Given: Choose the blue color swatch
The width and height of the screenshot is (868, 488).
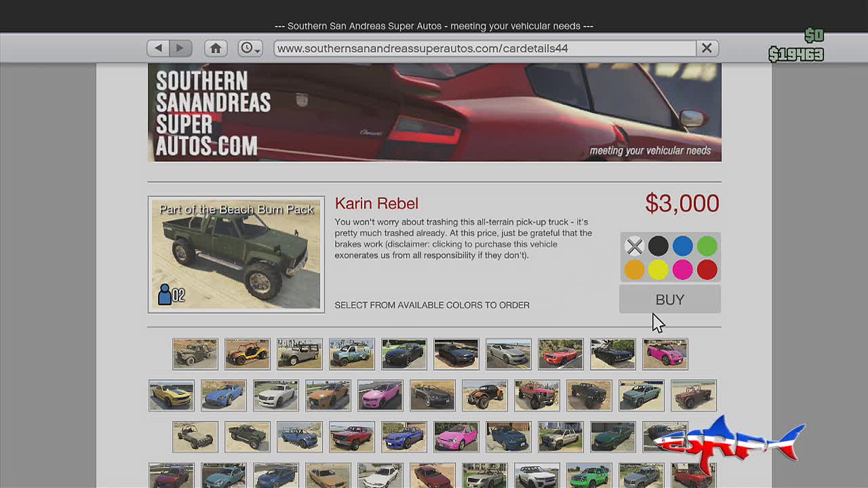Looking at the screenshot, I should 683,246.
